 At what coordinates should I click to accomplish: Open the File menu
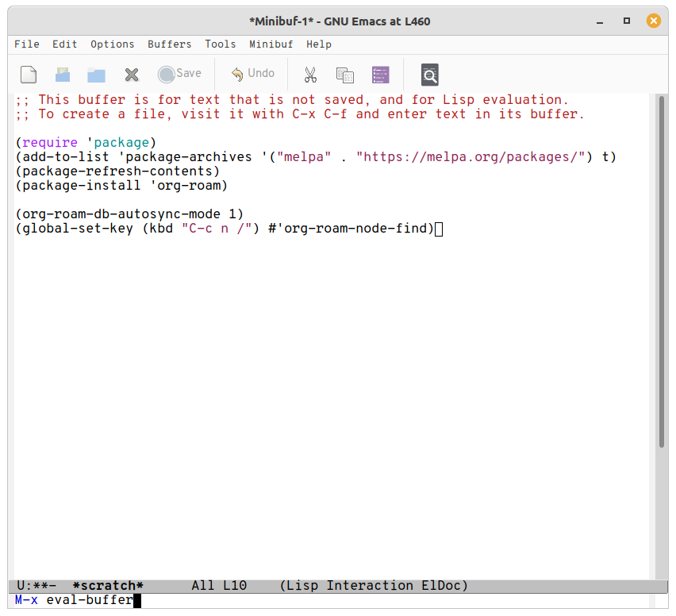click(x=26, y=44)
